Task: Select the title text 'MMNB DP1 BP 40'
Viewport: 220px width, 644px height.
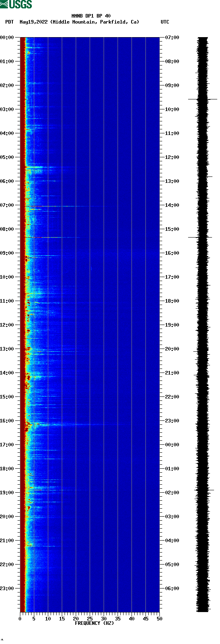Action: point(91,16)
